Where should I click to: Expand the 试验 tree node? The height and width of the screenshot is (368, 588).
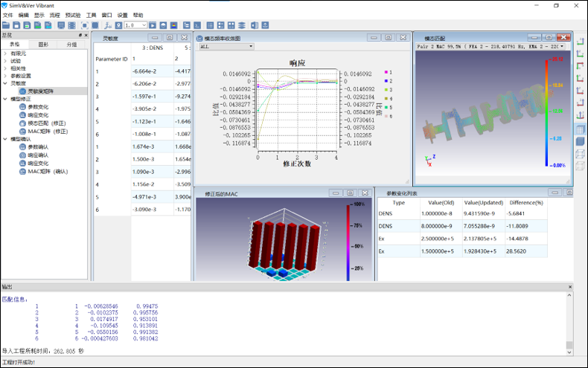tap(5, 61)
